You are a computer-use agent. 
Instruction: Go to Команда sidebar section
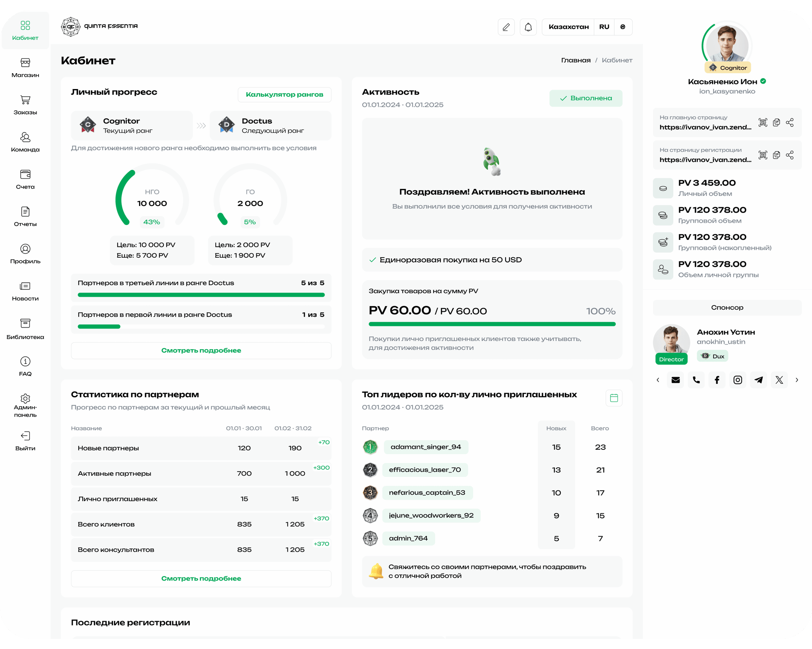click(25, 142)
